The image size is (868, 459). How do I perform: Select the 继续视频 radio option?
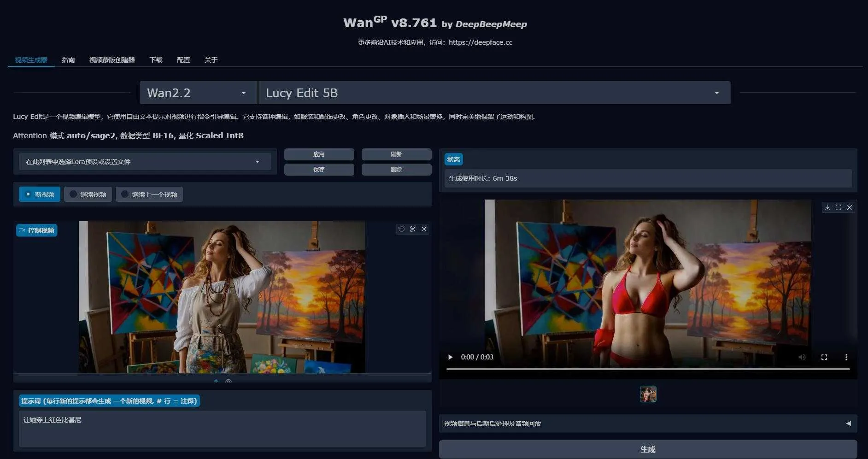pos(88,194)
